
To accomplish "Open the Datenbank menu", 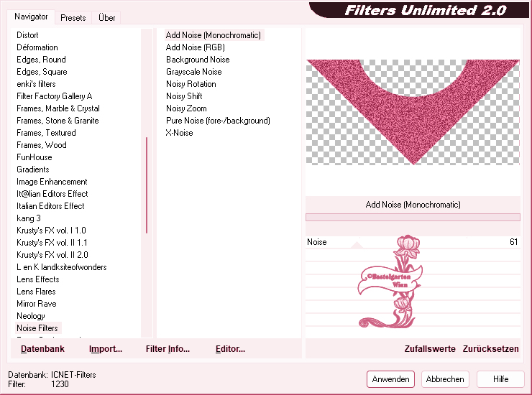I will (x=42, y=349).
